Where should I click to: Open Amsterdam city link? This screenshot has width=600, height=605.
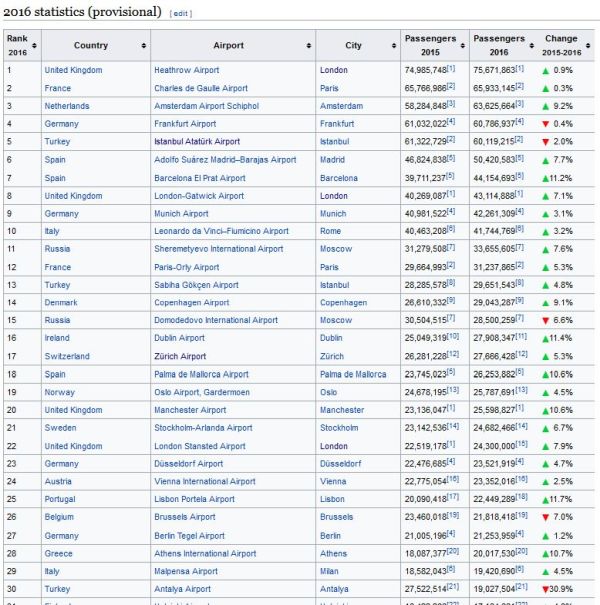click(x=341, y=106)
